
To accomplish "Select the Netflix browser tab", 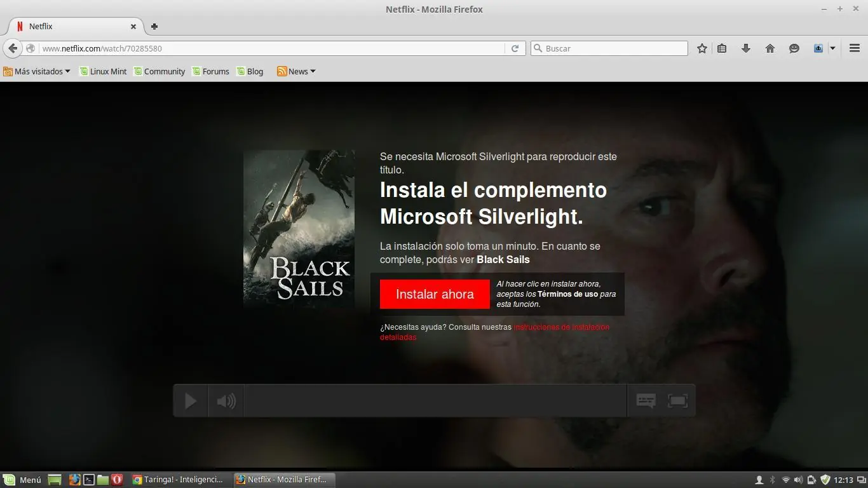I will tap(70, 26).
